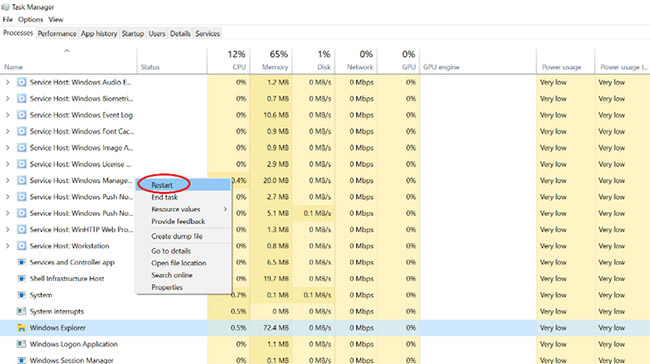Choose Search online in context menu
This screenshot has height=364, width=650.
(183, 275)
